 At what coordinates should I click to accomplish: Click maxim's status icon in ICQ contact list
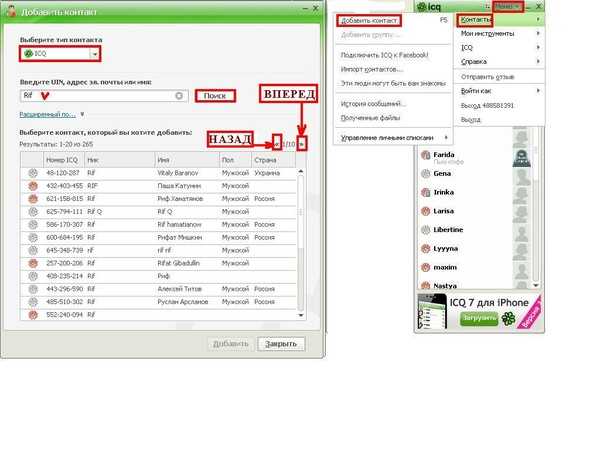pyautogui.click(x=426, y=267)
